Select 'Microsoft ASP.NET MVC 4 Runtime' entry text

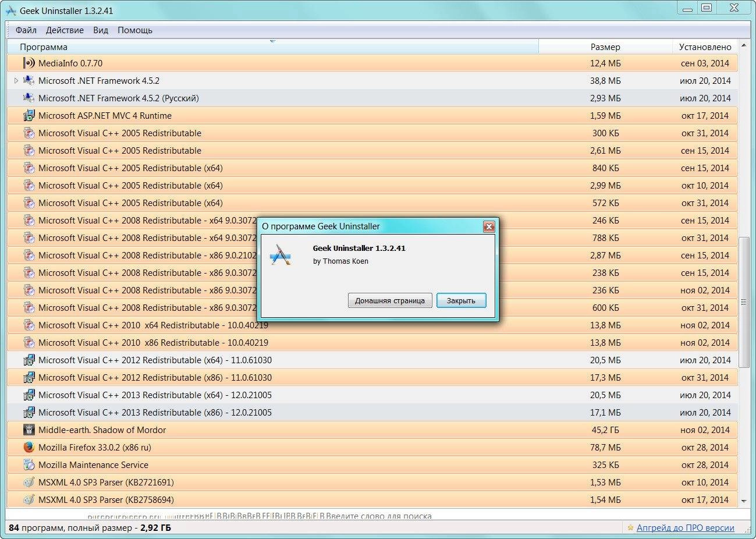coord(105,115)
